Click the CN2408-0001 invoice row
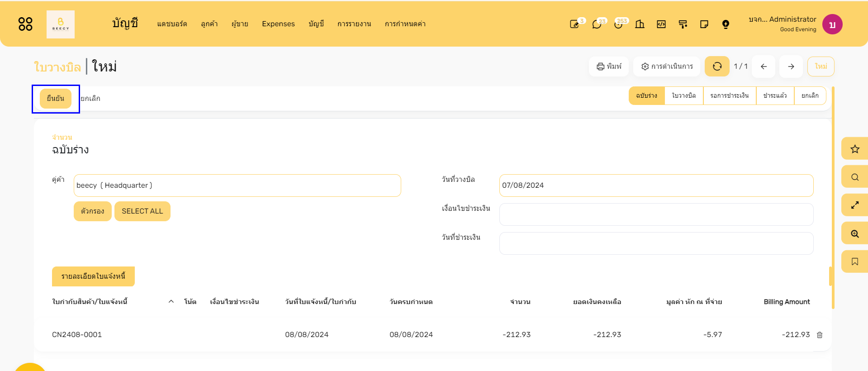The image size is (868, 371). [433, 335]
